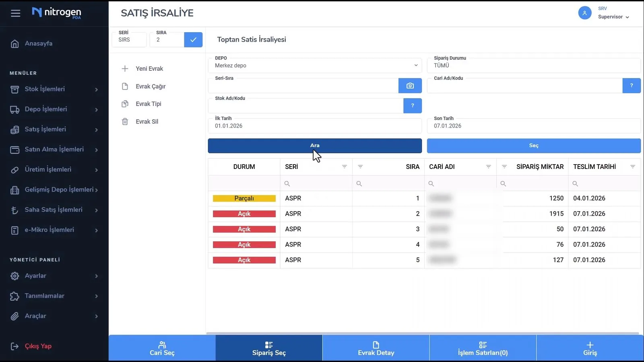Click the Evrak Tipi document icon
This screenshot has width=644, height=362.
pos(125,104)
